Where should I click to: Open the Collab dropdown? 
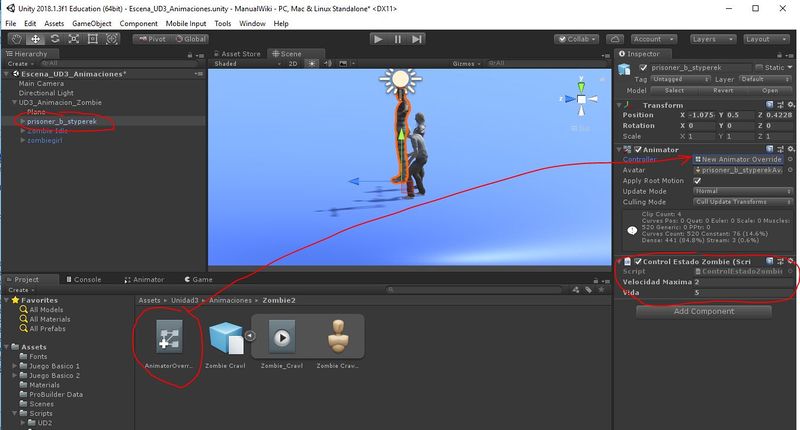click(577, 39)
